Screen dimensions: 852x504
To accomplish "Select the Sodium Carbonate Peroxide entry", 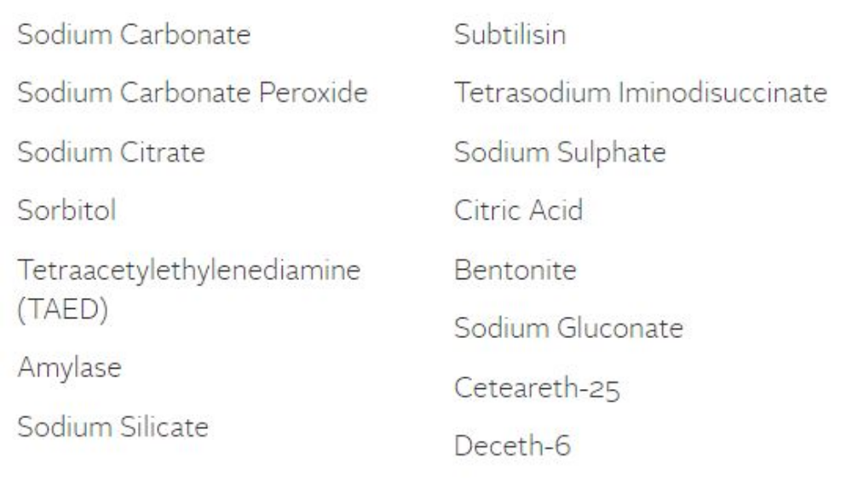I will [193, 92].
